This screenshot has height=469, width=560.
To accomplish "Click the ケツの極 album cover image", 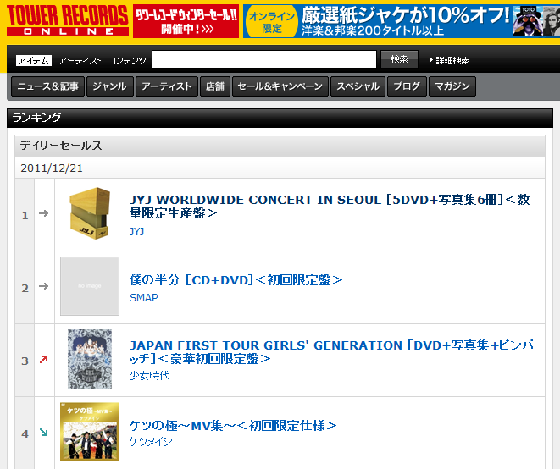I will click(89, 431).
